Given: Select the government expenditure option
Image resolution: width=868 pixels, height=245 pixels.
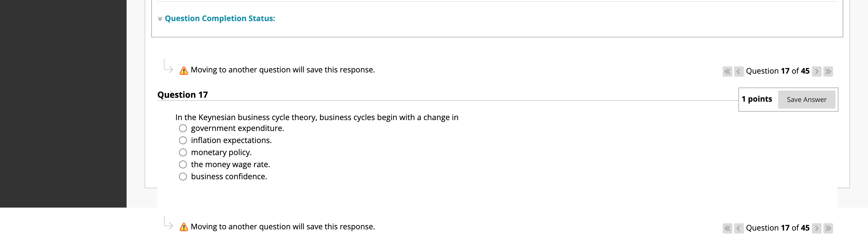Looking at the screenshot, I should tap(183, 128).
